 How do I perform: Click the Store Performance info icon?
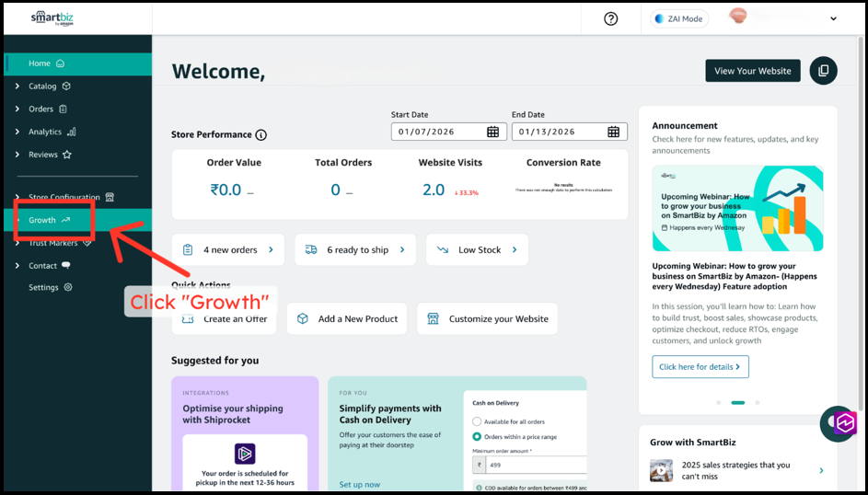(x=260, y=135)
